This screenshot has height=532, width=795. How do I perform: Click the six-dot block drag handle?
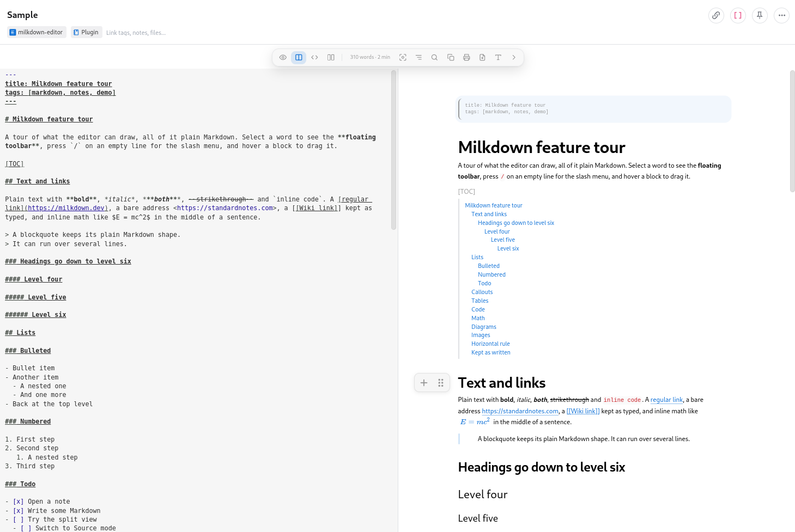pyautogui.click(x=441, y=383)
